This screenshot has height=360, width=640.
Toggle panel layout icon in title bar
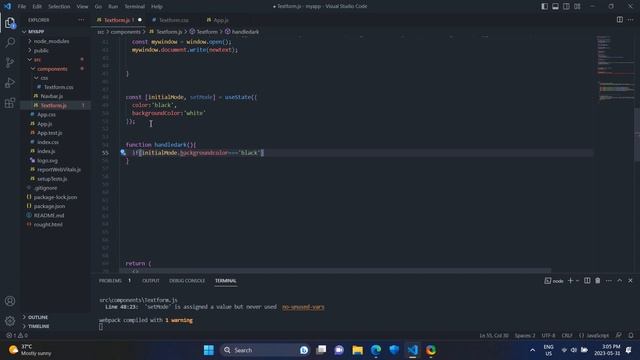[556, 7]
